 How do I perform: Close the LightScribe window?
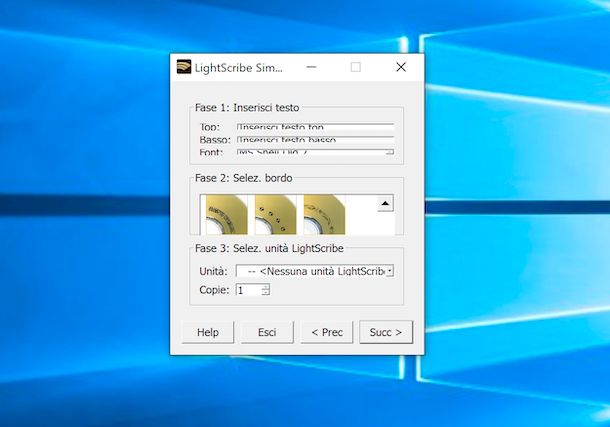point(401,67)
